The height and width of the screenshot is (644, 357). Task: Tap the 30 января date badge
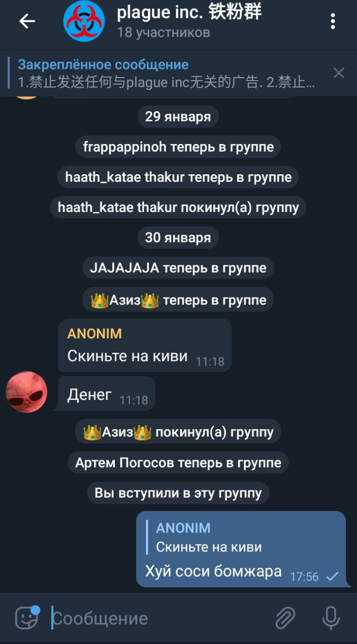pos(178,238)
